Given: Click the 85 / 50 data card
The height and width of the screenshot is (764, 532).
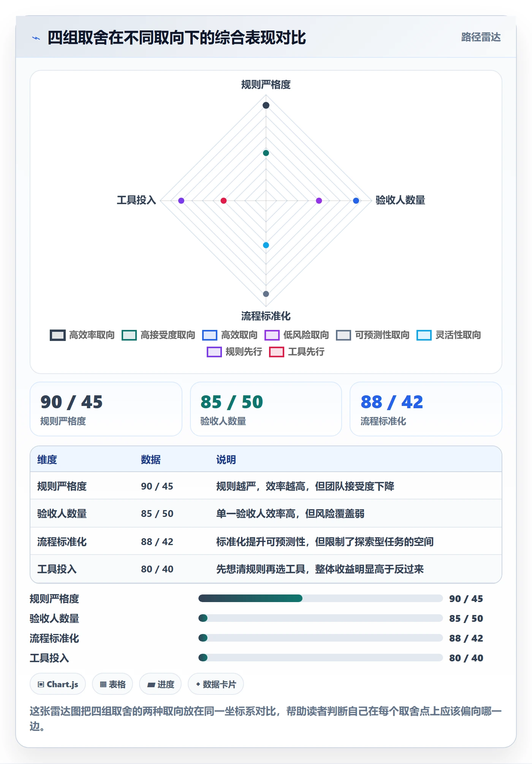Looking at the screenshot, I should (266, 409).
